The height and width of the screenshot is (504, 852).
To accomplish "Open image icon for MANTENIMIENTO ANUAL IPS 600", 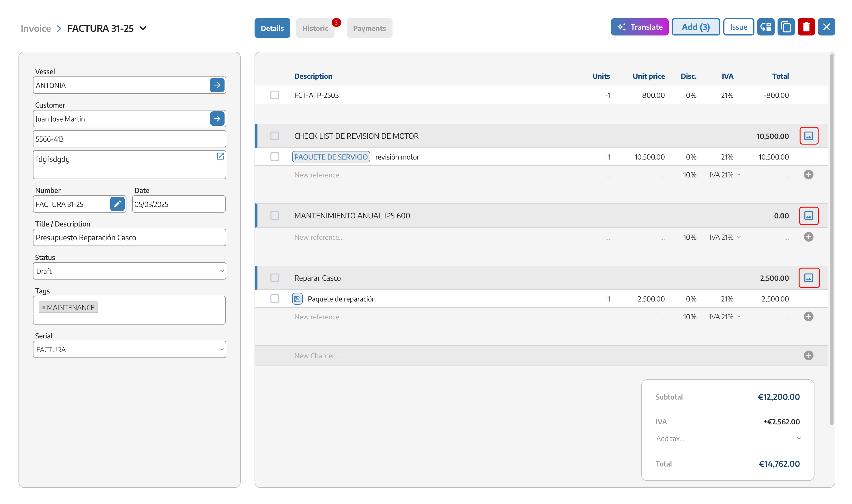I will click(808, 216).
